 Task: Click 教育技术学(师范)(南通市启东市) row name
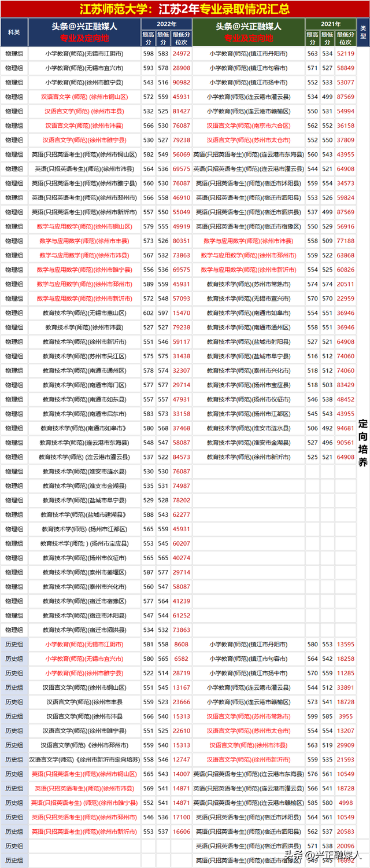tap(84, 414)
